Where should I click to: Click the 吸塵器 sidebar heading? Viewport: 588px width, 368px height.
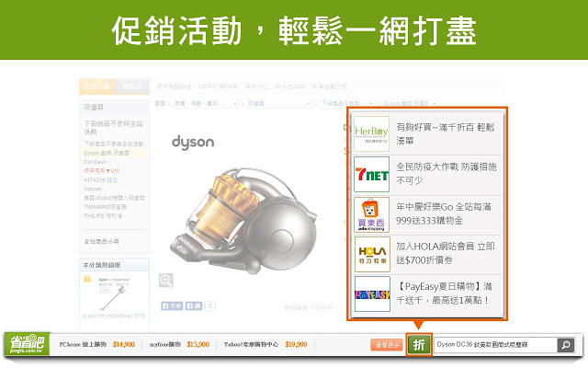94,108
